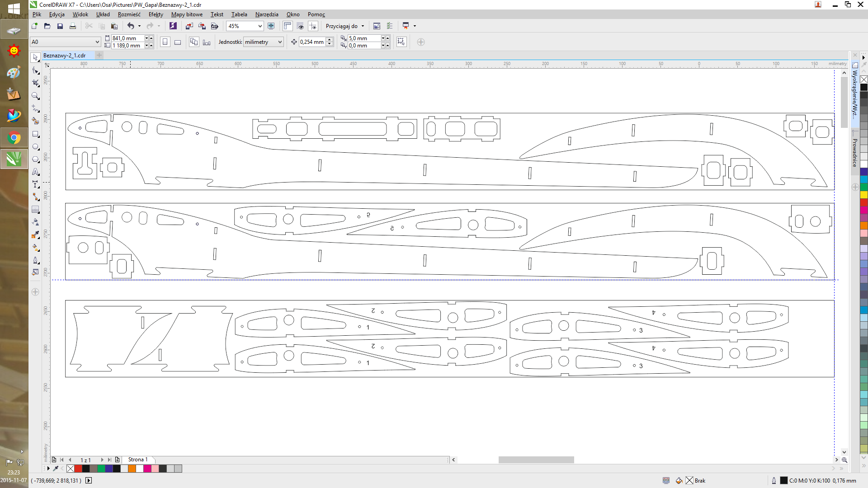Select landscape page orientation button
Screen dimensions: 868x488
click(178, 42)
